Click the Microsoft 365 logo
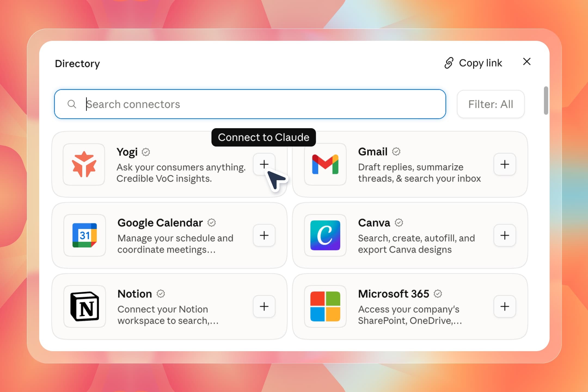This screenshot has height=392, width=588. click(x=325, y=307)
